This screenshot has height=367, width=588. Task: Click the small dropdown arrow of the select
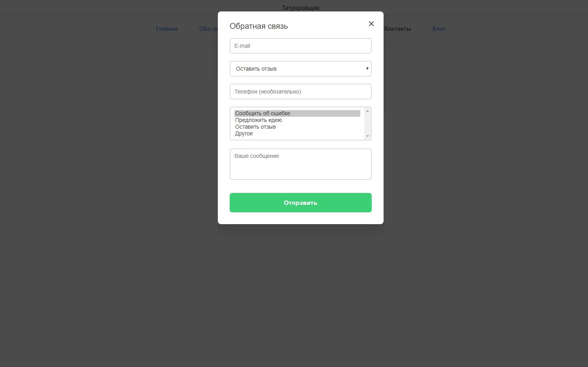pos(367,69)
